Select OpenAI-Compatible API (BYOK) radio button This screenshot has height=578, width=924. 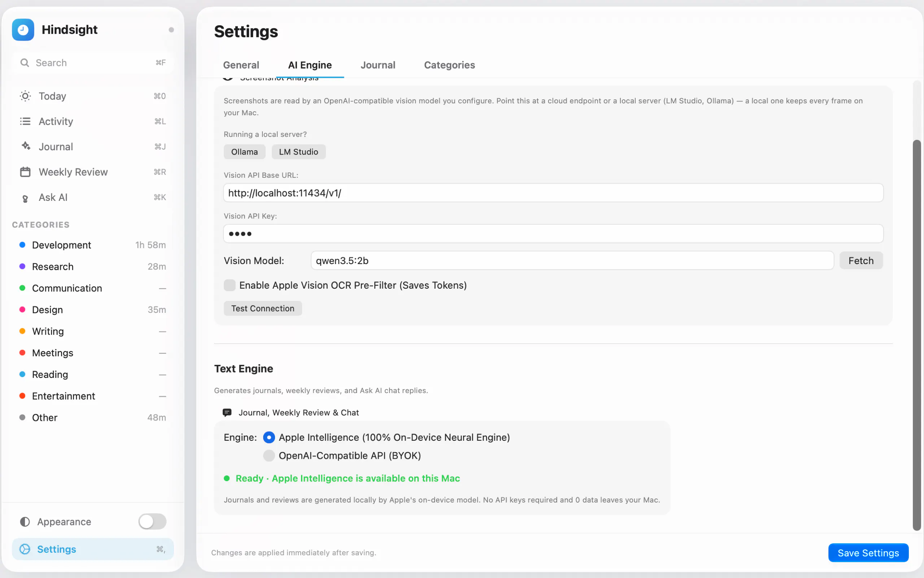tap(269, 456)
